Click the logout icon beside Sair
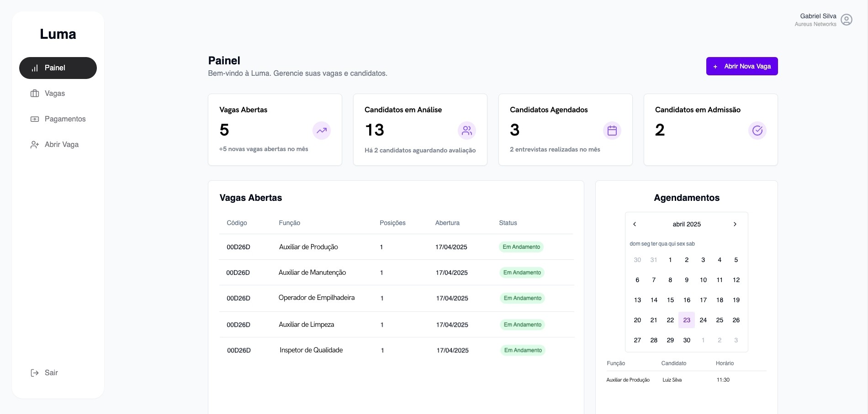 (x=35, y=373)
